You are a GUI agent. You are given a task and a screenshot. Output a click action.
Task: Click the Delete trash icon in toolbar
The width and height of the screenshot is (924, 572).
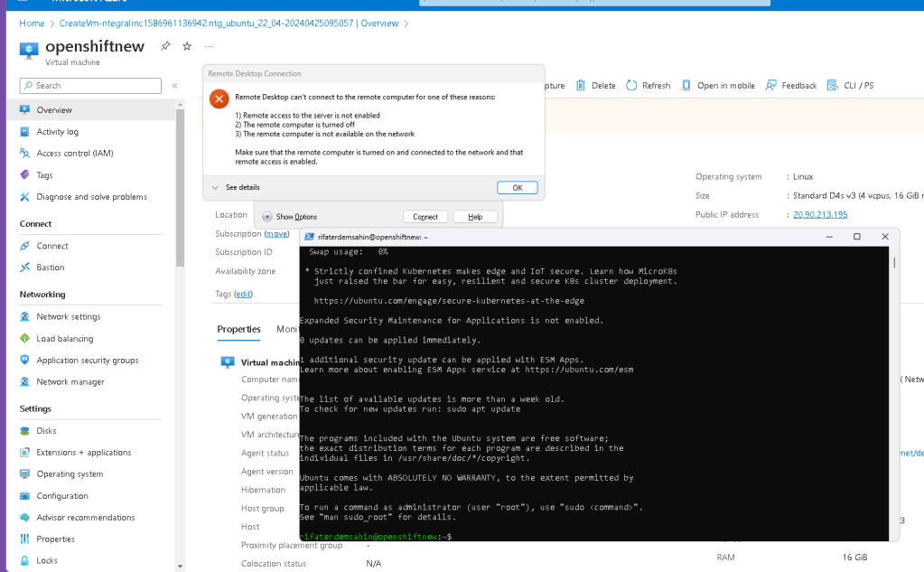pyautogui.click(x=581, y=86)
